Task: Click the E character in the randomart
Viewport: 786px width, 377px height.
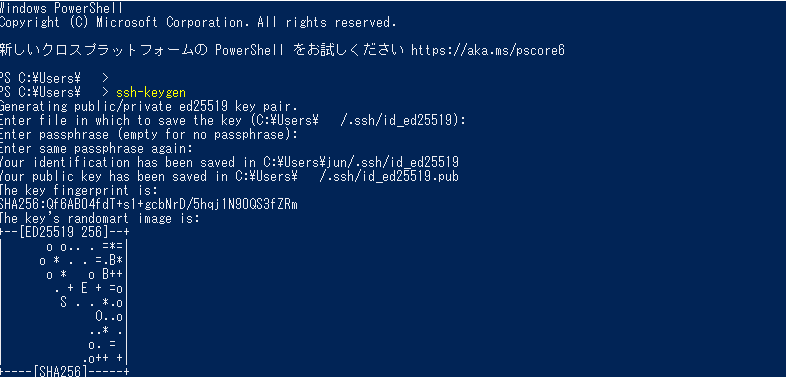Action: [84, 288]
